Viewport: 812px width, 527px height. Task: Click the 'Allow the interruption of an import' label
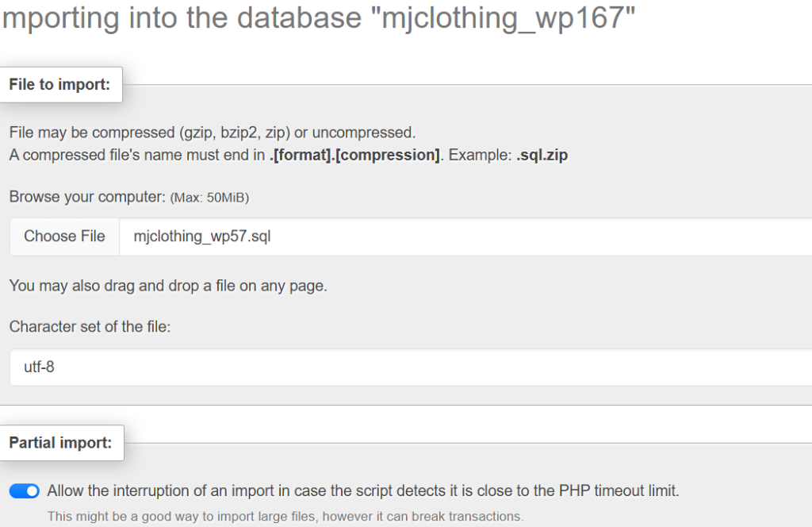point(362,491)
